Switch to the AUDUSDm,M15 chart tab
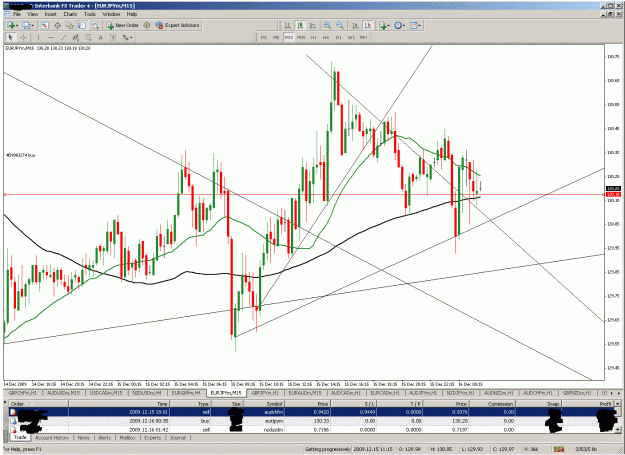This screenshot has width=625, height=455. [63, 393]
